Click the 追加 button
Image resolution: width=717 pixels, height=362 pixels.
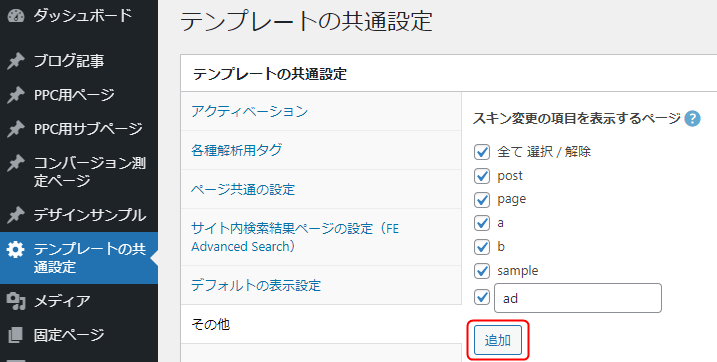point(498,340)
